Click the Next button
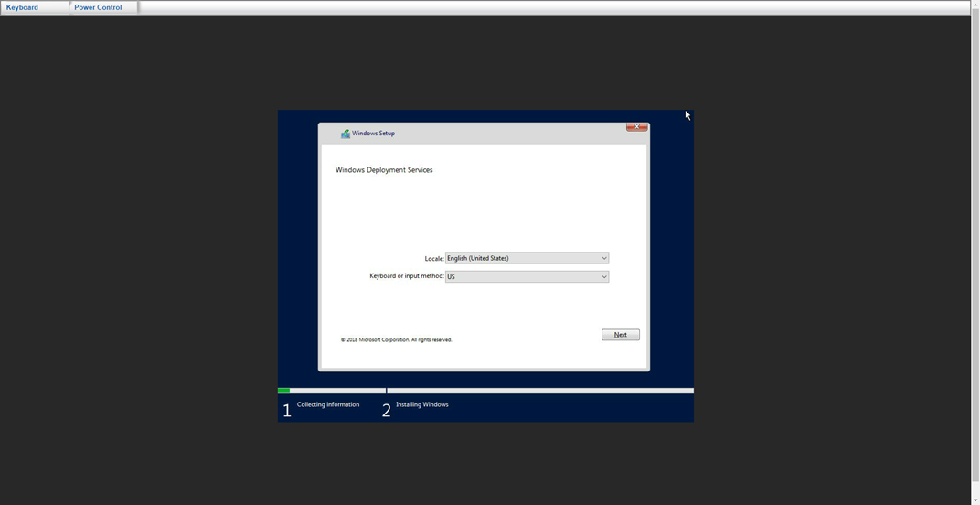The image size is (980, 505). 620,335
